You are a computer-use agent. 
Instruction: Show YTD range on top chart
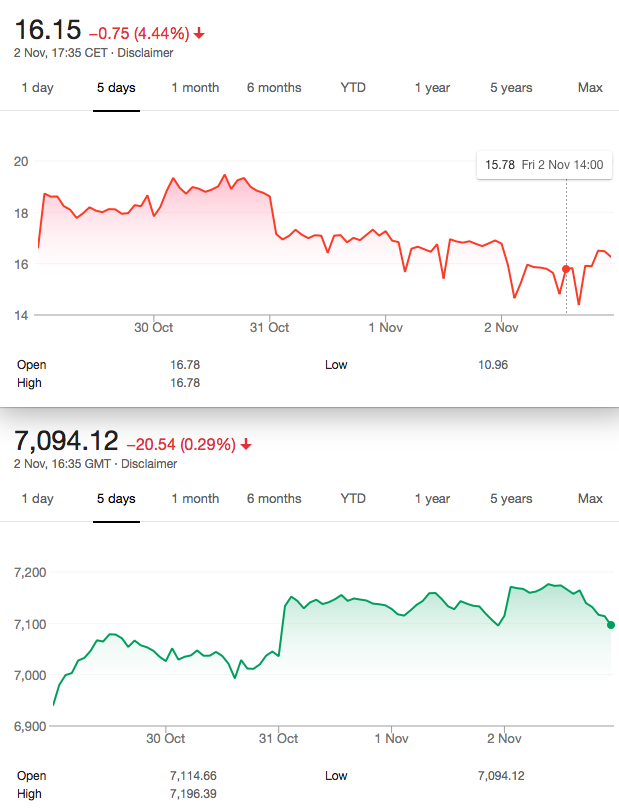[x=353, y=88]
